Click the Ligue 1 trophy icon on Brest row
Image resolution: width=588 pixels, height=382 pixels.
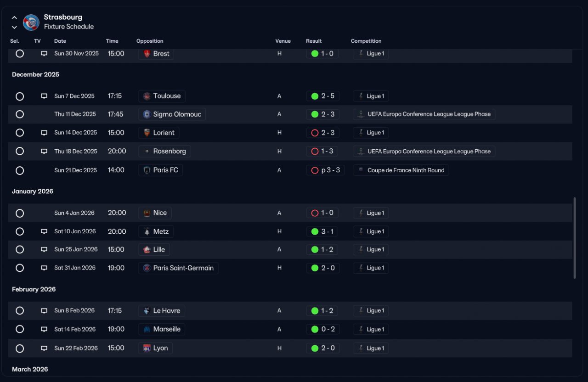tap(361, 53)
